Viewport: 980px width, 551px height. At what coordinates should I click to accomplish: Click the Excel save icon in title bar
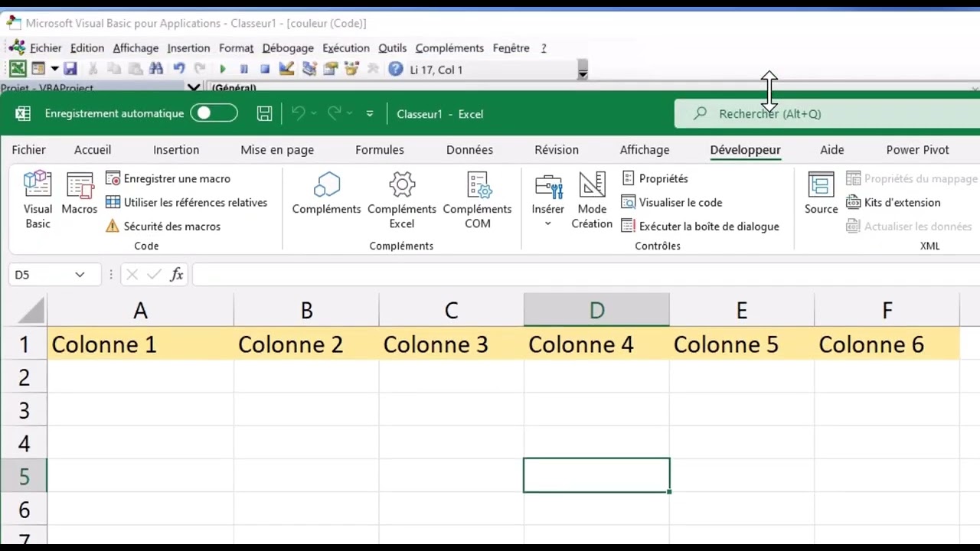tap(264, 114)
